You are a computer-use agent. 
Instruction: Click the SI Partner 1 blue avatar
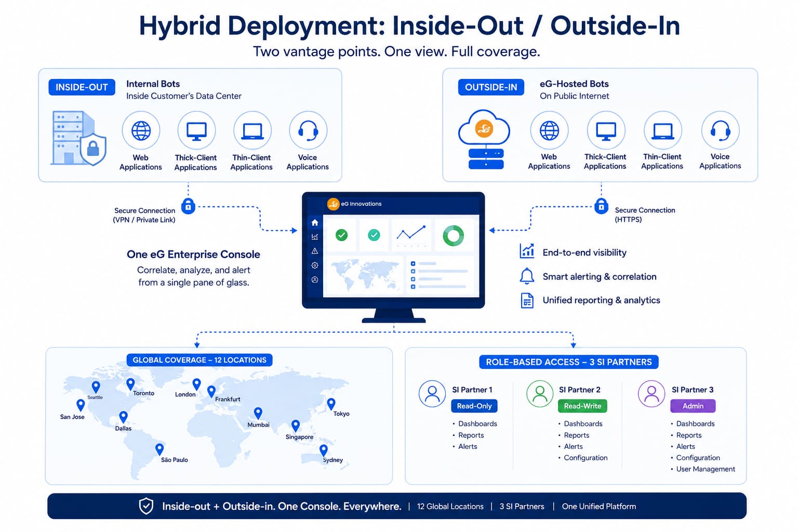(432, 394)
